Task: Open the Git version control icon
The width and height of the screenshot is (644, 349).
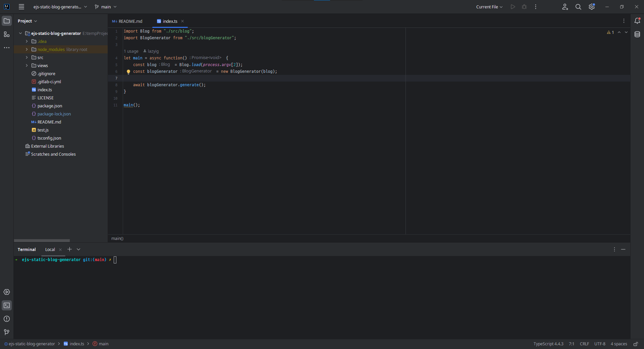Action: [7, 332]
